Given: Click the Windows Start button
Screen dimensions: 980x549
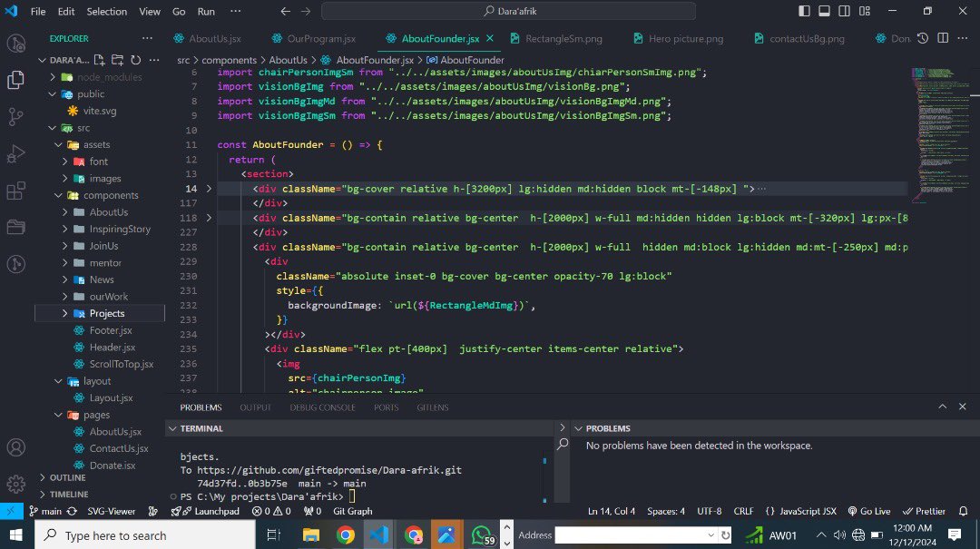Looking at the screenshot, I should [x=15, y=535].
